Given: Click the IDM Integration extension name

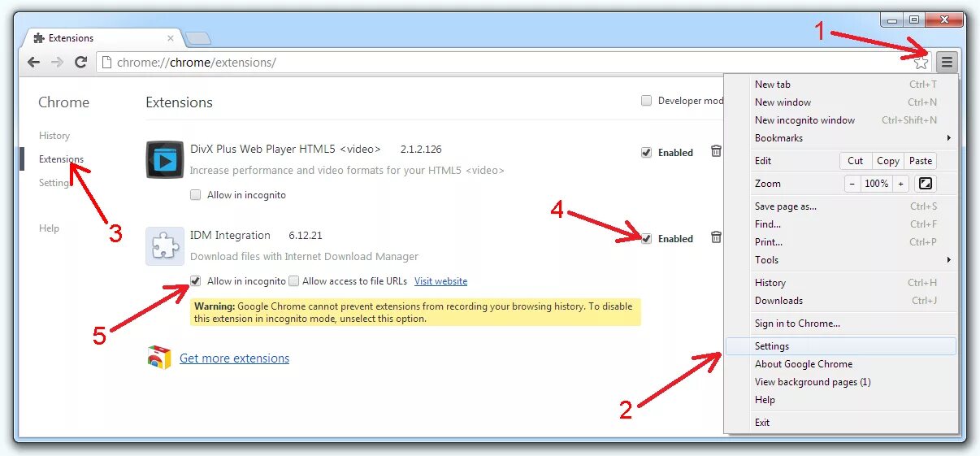Looking at the screenshot, I should 230,236.
